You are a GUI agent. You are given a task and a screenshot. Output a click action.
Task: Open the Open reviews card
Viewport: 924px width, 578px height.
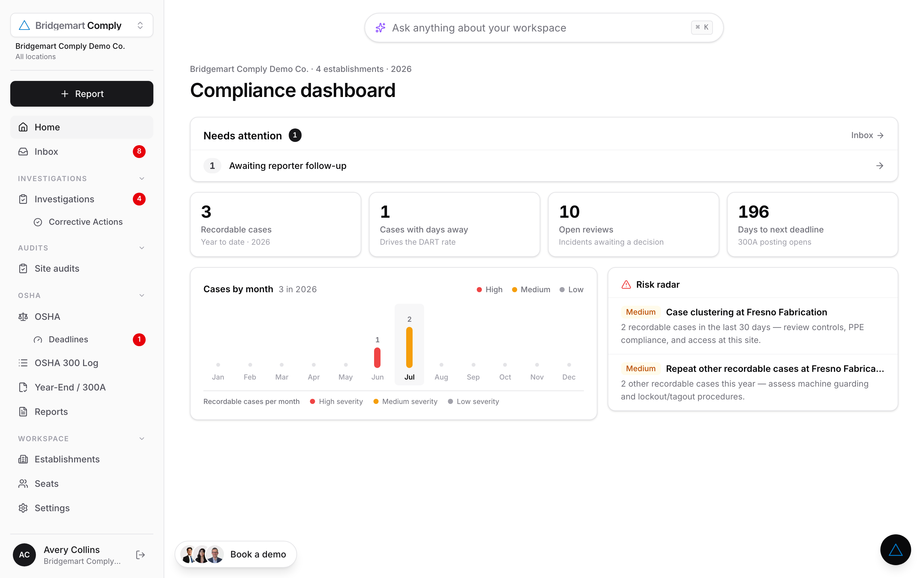coord(633,224)
